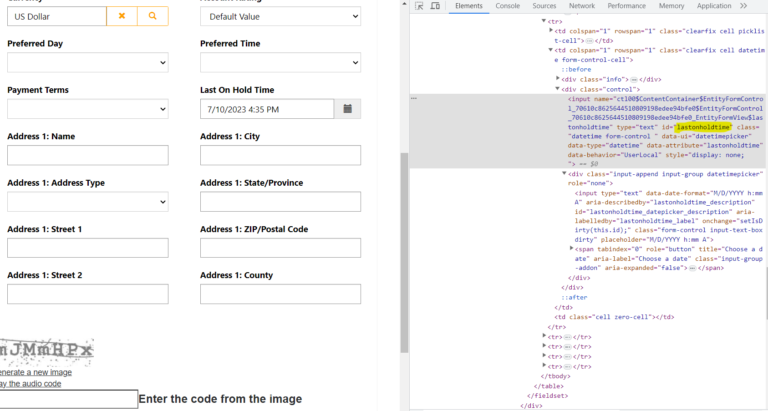Click the Address 1: City input field
Viewport: 768px width, 411px height.
pyautogui.click(x=280, y=155)
